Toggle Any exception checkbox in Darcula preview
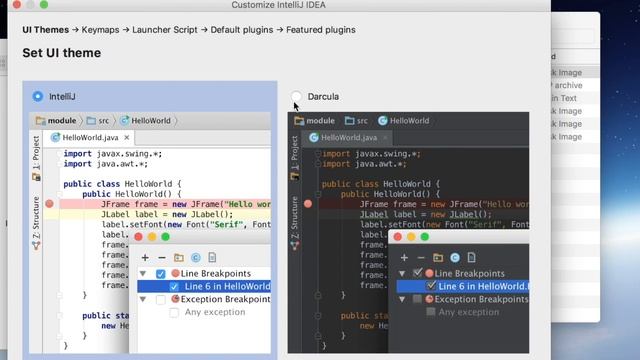Screen dimensions: 640x360 (431, 312)
